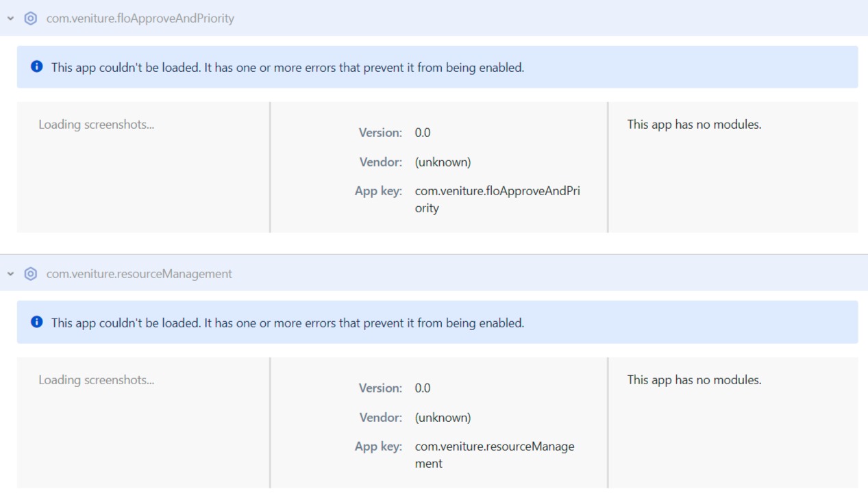Click the error message under floApproveAndPriority

click(288, 68)
